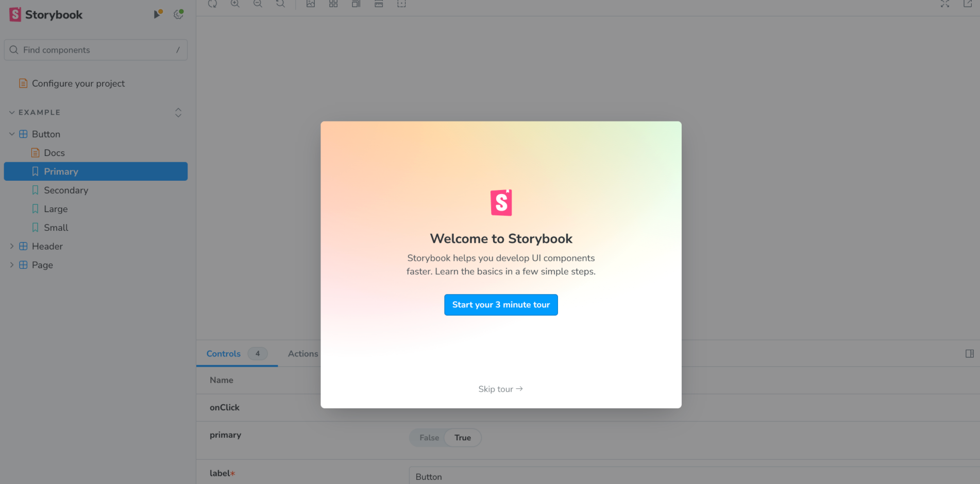Click the pink Storybook logo in welcome dialog

pos(501,202)
